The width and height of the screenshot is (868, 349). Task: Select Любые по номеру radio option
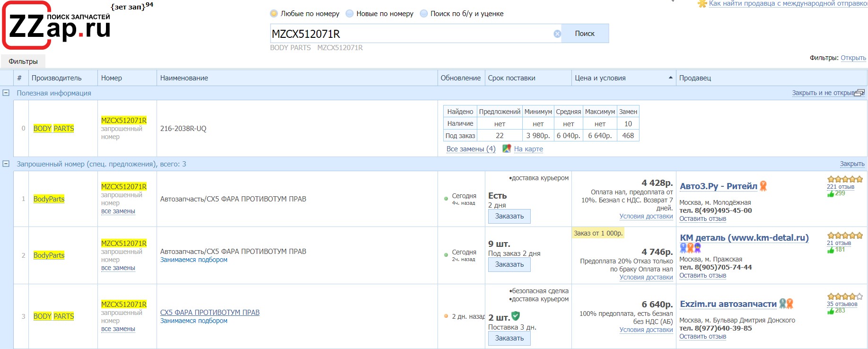pyautogui.click(x=274, y=14)
